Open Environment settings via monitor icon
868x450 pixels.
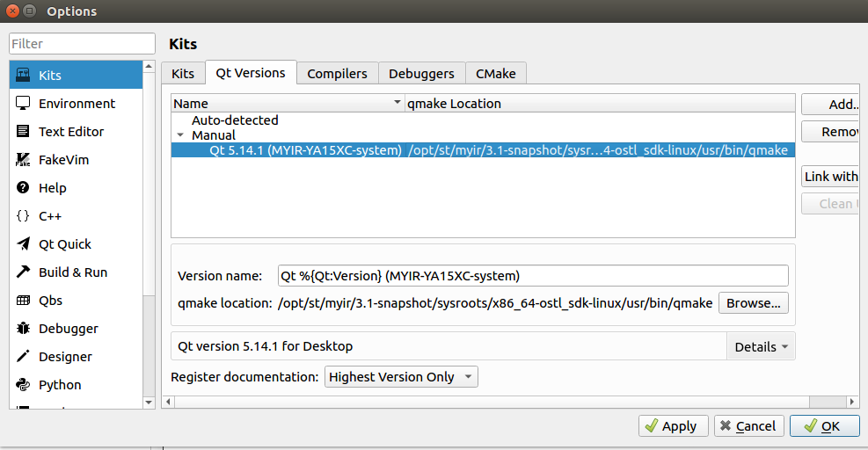[x=24, y=104]
